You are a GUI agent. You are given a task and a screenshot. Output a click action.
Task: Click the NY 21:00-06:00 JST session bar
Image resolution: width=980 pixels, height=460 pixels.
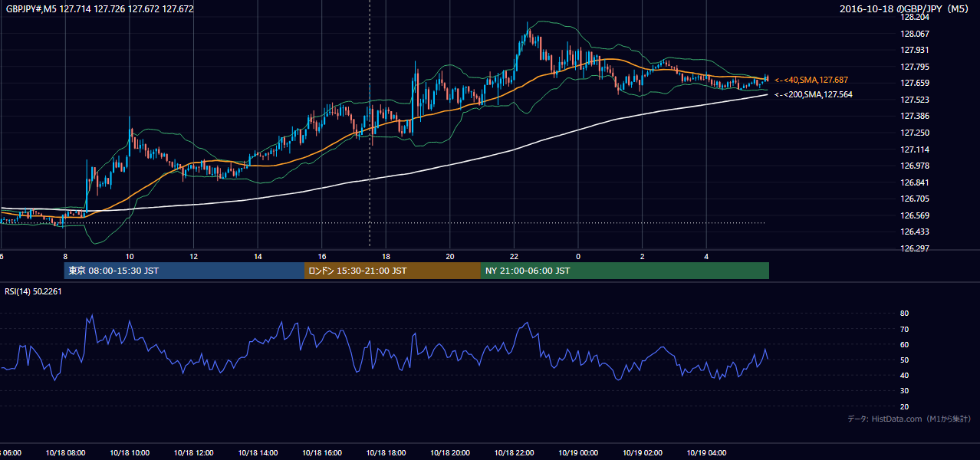(x=625, y=271)
